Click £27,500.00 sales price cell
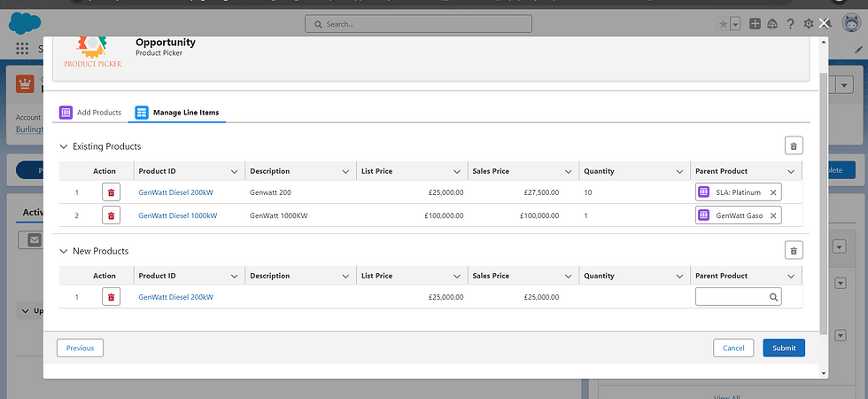 [523, 192]
